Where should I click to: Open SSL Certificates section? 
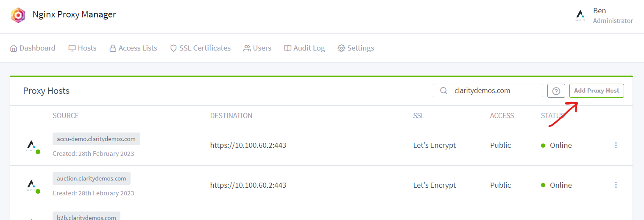coord(200,48)
